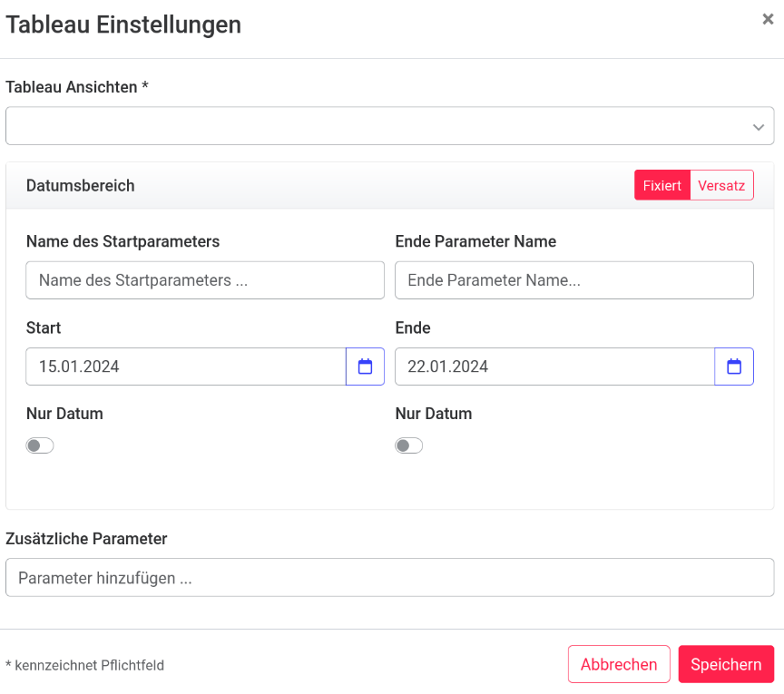This screenshot has height=694, width=784.
Task: Enable the Nur Datum switch under Start
Action: (x=40, y=445)
